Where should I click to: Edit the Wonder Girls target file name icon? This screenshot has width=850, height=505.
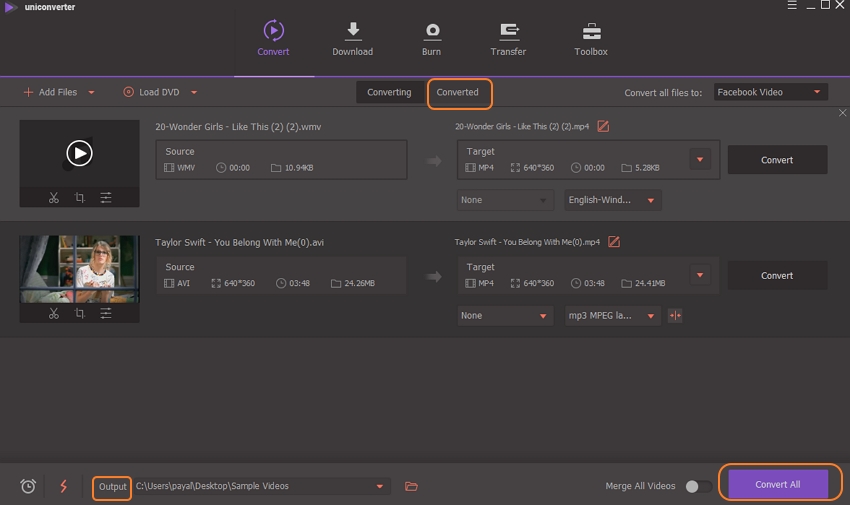click(x=603, y=127)
